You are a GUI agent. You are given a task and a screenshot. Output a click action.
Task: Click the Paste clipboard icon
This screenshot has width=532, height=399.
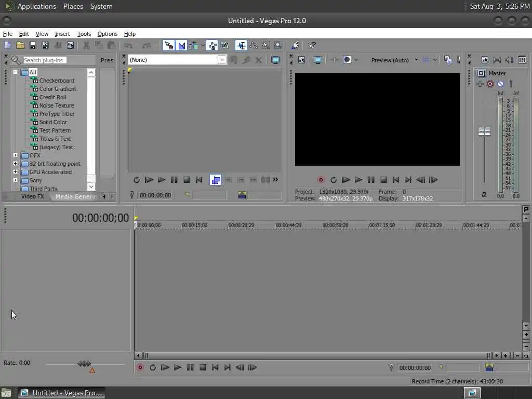[111, 46]
